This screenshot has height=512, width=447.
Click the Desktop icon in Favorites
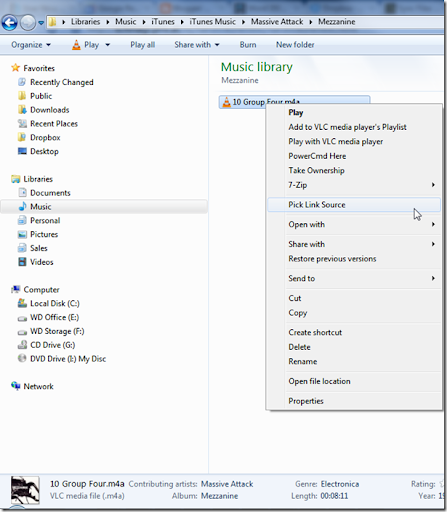click(22, 151)
